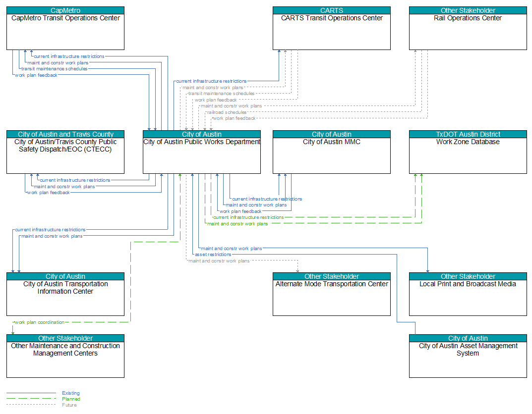The width and height of the screenshot is (532, 414).
Task: Click the Rail Operations Center box
Action: [x=468, y=28]
